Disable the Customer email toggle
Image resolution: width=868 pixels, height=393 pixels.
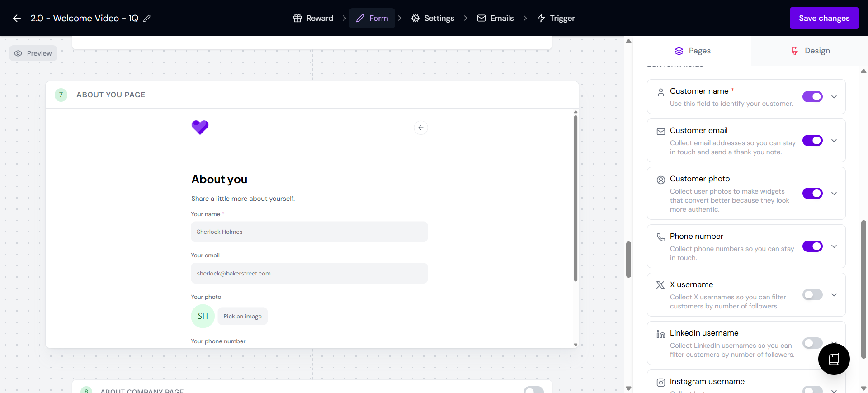(x=812, y=141)
